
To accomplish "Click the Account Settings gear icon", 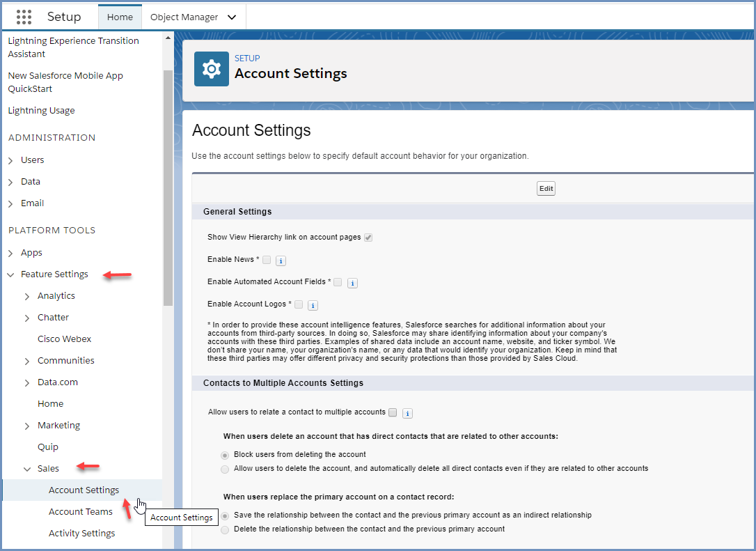I will (x=211, y=69).
